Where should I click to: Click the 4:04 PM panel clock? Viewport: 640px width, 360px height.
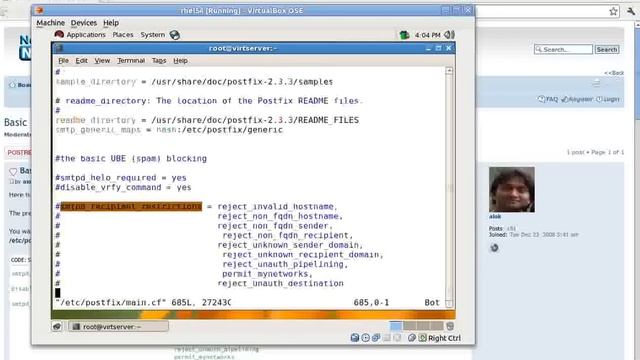(x=427, y=36)
